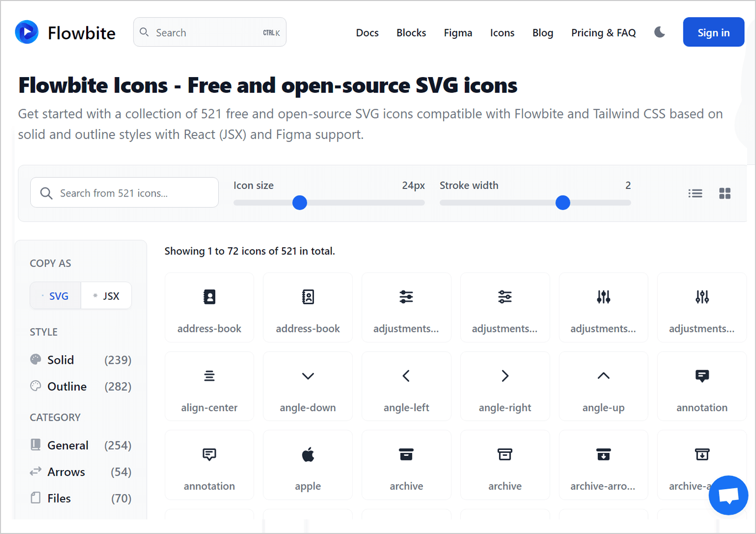Select the solid archive icon card
The height and width of the screenshot is (534, 756).
[x=406, y=465]
